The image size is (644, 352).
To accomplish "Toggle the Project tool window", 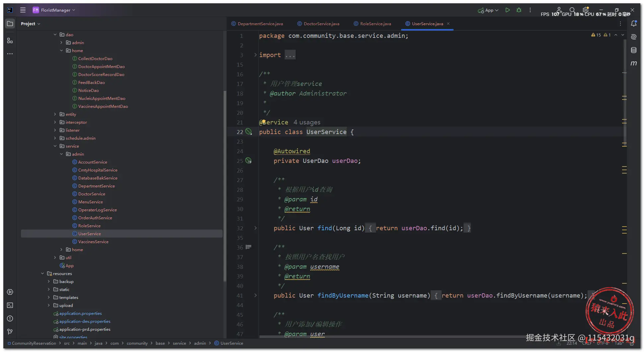I will click(10, 24).
